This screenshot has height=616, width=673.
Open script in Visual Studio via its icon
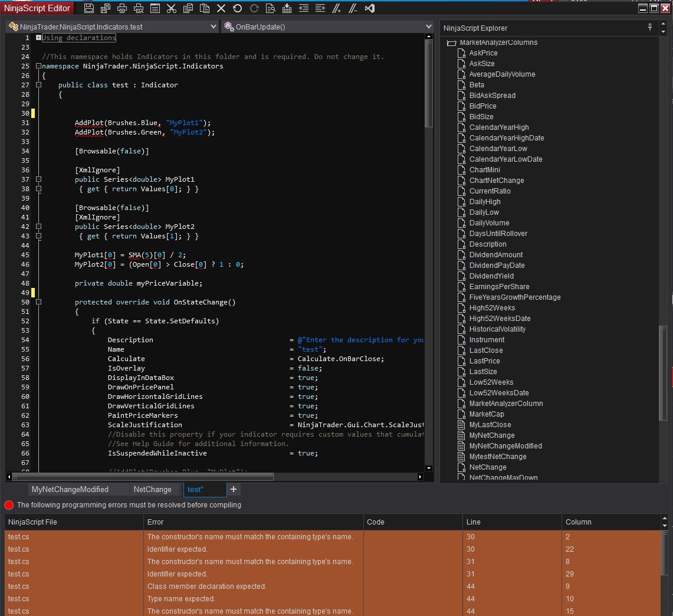(370, 8)
